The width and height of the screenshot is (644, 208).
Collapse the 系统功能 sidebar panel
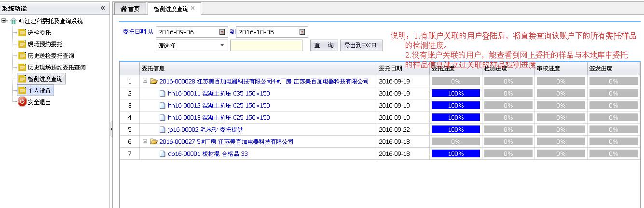(x=103, y=8)
